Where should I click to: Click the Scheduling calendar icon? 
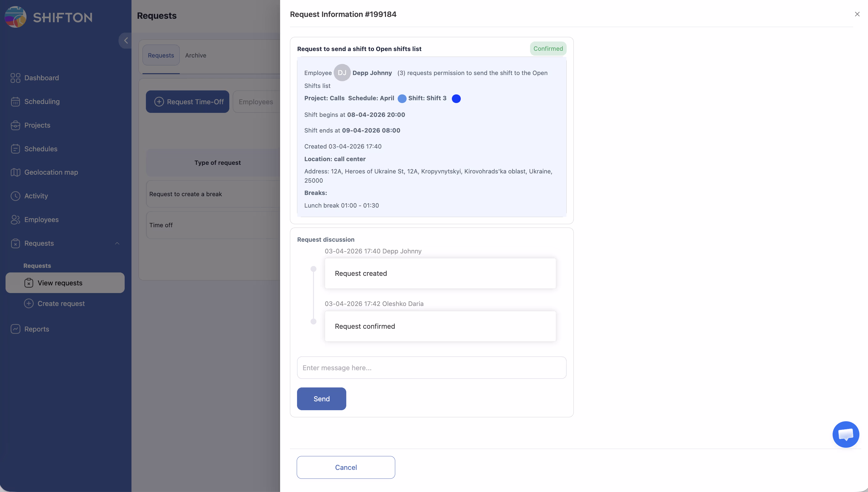15,102
